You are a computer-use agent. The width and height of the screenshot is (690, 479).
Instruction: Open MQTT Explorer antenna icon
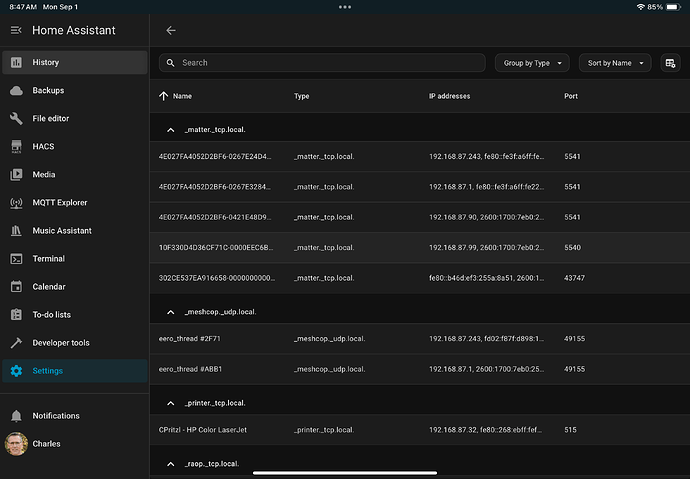click(x=16, y=203)
